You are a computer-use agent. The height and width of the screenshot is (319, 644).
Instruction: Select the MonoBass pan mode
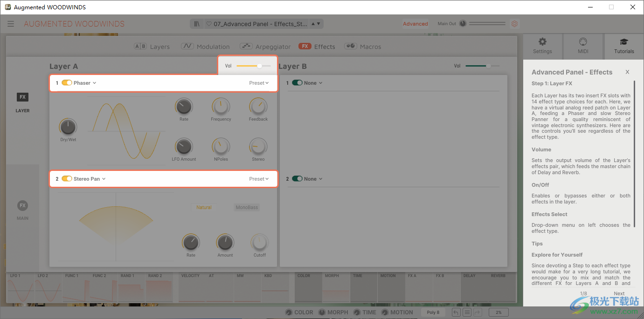coord(247,207)
